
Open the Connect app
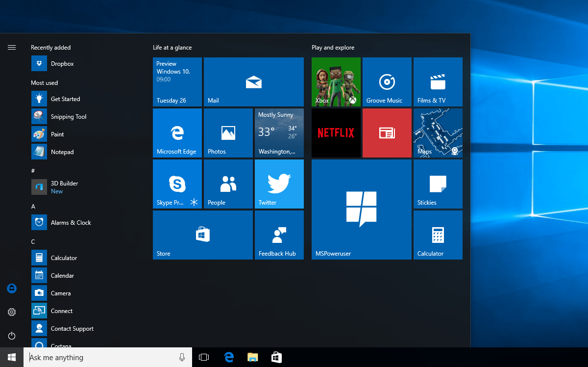pos(61,311)
